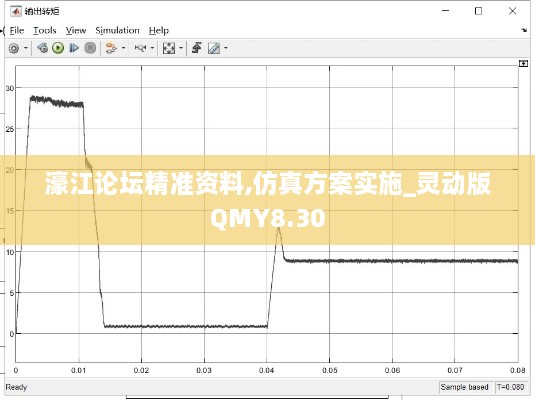
Task: Open the View menu
Action: 76,31
